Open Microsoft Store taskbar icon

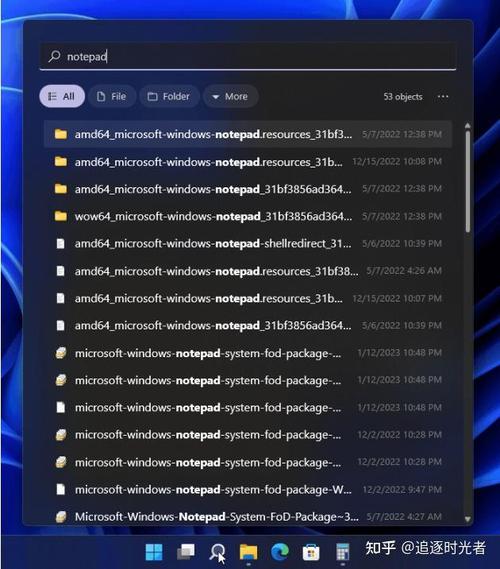click(x=311, y=552)
